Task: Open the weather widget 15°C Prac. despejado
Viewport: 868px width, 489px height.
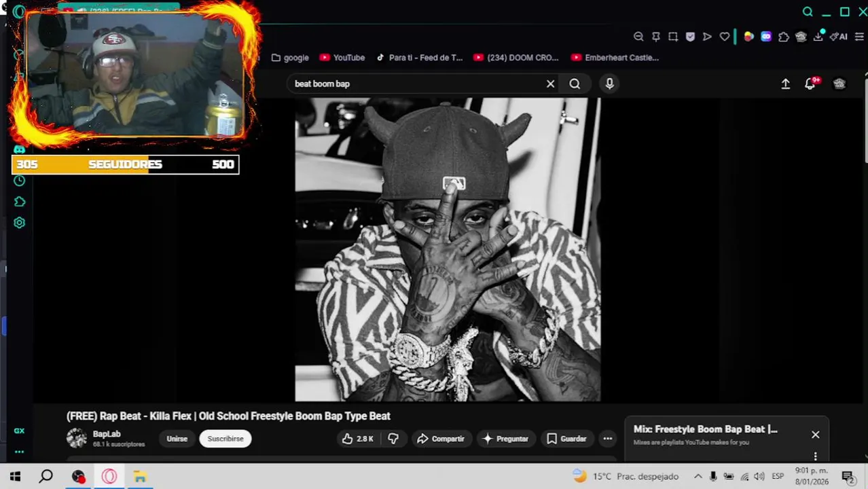Action: coord(625,476)
